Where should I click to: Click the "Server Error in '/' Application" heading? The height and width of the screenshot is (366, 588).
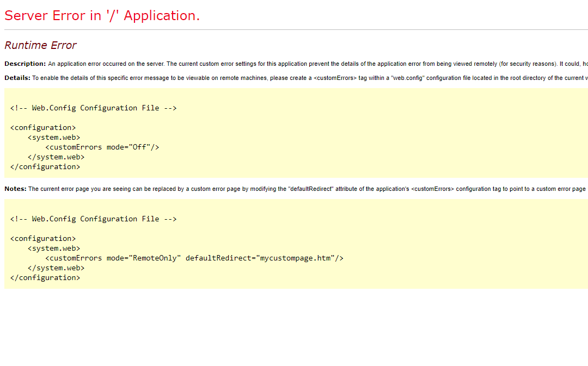(102, 16)
